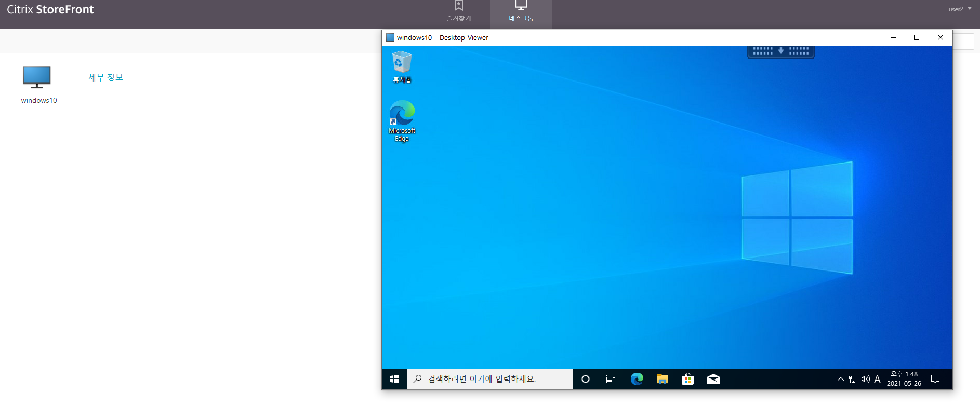
Task: Click the Show desktop strip on taskbar
Action: pyautogui.click(x=950, y=379)
